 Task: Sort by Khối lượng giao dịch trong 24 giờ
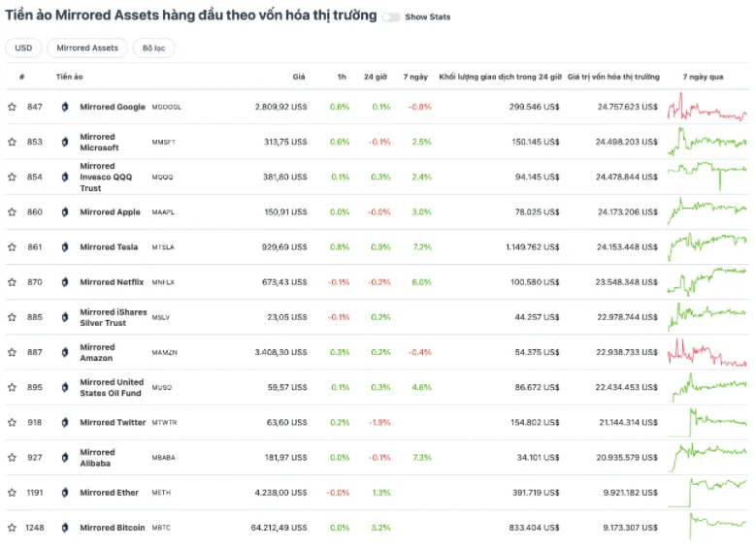500,77
